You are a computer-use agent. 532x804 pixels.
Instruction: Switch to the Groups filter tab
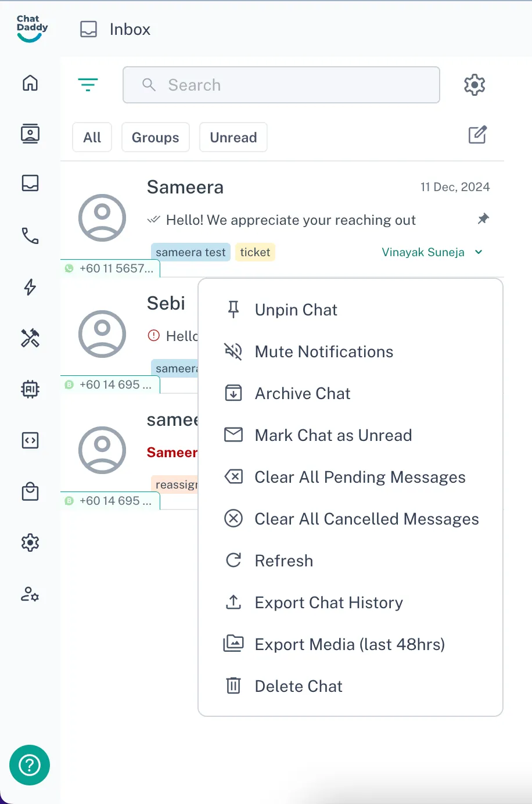tap(155, 137)
